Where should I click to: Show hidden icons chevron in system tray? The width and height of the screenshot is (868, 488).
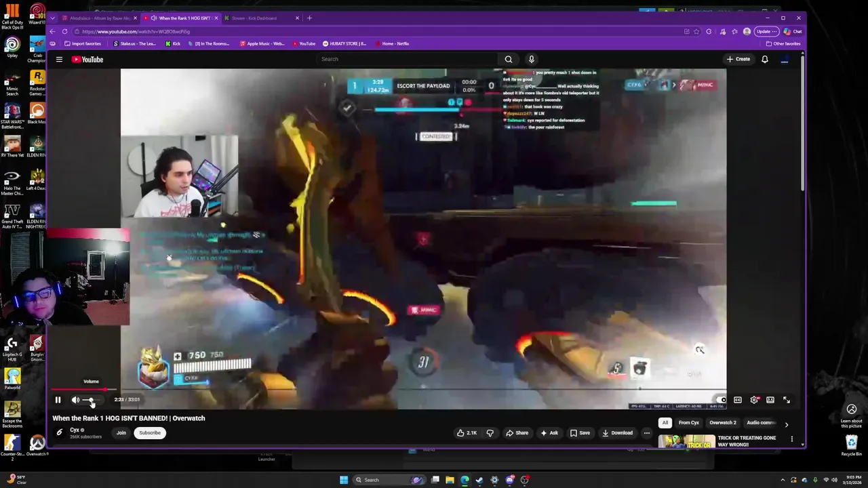(783, 480)
